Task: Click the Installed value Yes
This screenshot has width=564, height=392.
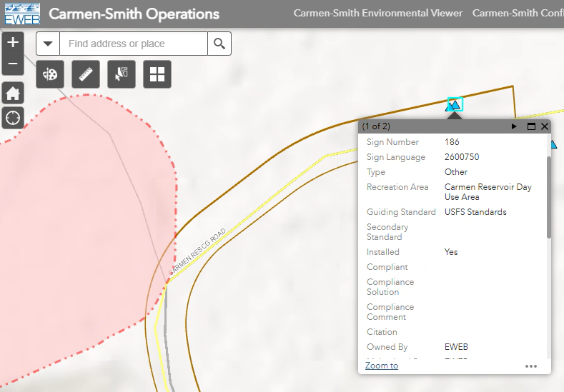Action: click(x=451, y=252)
